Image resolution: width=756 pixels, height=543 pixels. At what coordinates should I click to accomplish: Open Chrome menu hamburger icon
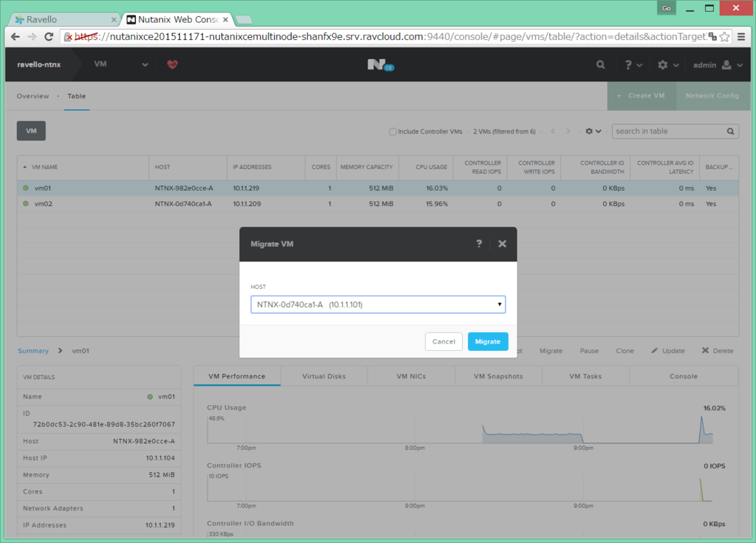click(741, 37)
